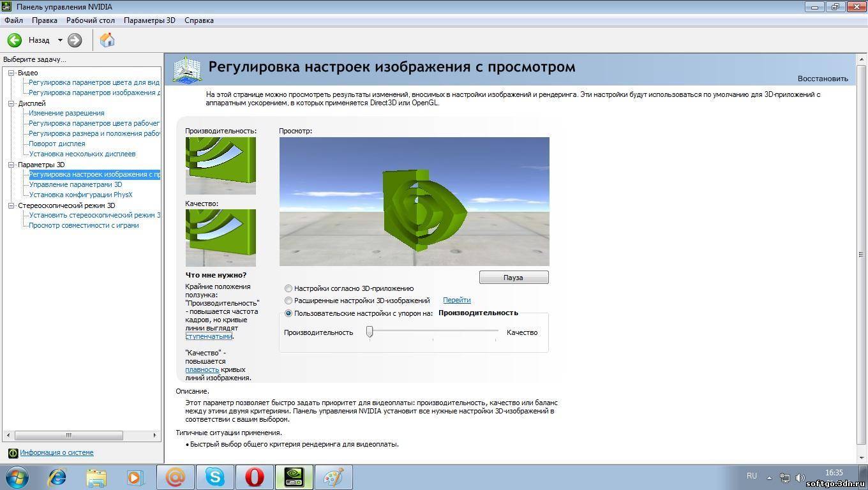Viewport: 868px width, 490px height.
Task: Click the performance-quality slider thumb
Action: click(370, 332)
